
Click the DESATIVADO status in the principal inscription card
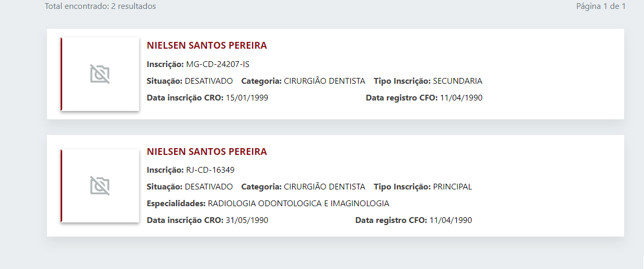(209, 187)
